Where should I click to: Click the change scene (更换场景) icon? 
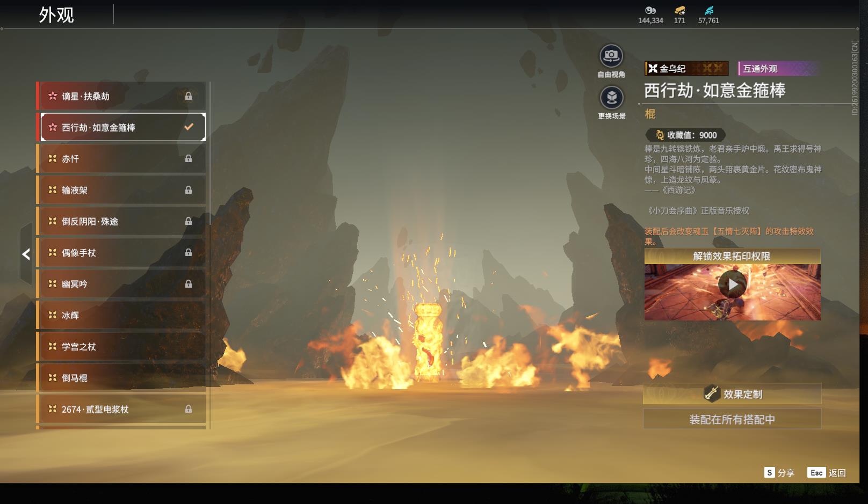tap(611, 98)
